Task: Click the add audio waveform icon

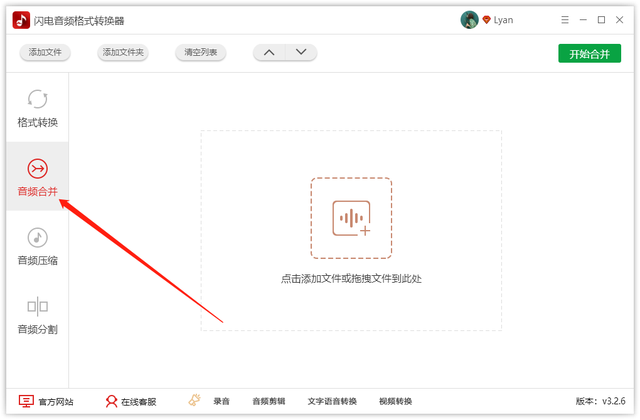Action: click(351, 218)
